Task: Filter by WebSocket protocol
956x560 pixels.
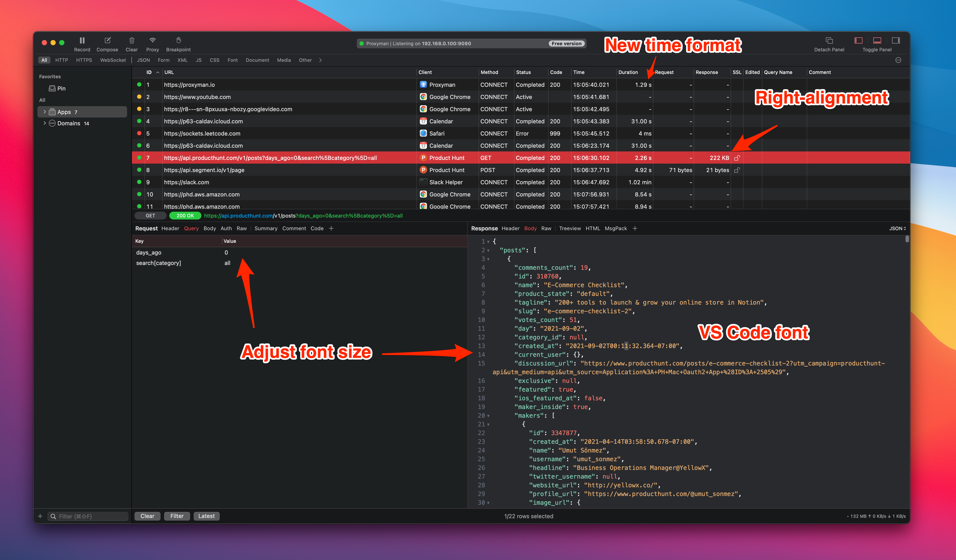Action: click(113, 60)
